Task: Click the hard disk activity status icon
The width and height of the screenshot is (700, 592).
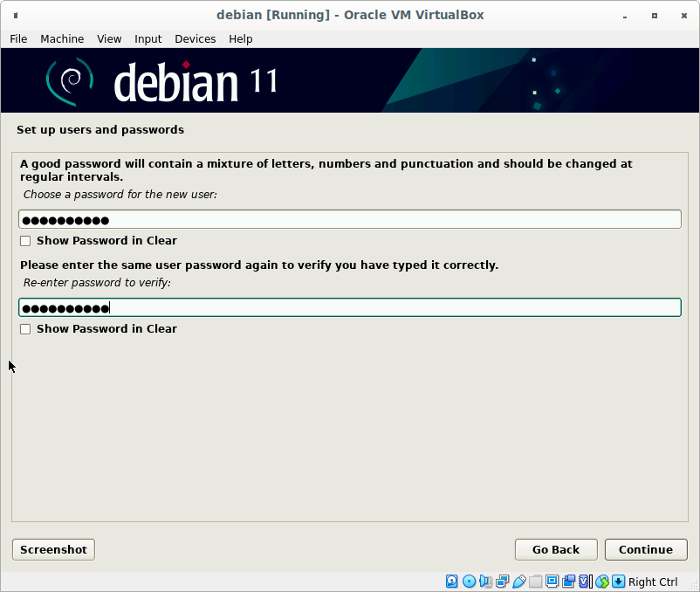Action: click(452, 582)
